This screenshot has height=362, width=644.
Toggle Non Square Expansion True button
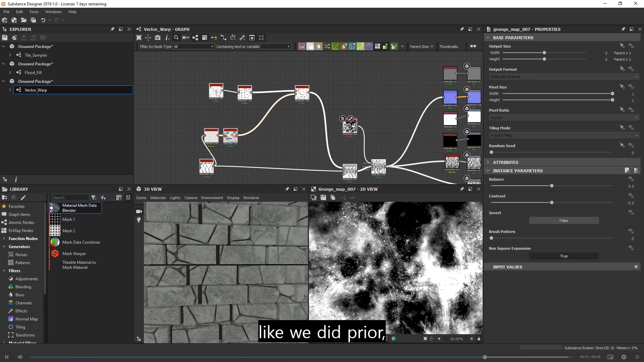pos(563,256)
